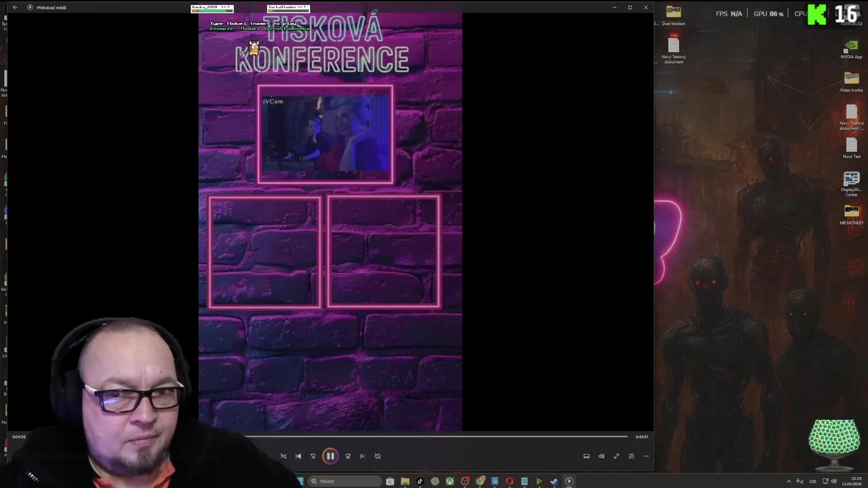This screenshot has width=868, height=488.
Task: Open the MR.MONKEY desktop folder
Action: (851, 215)
